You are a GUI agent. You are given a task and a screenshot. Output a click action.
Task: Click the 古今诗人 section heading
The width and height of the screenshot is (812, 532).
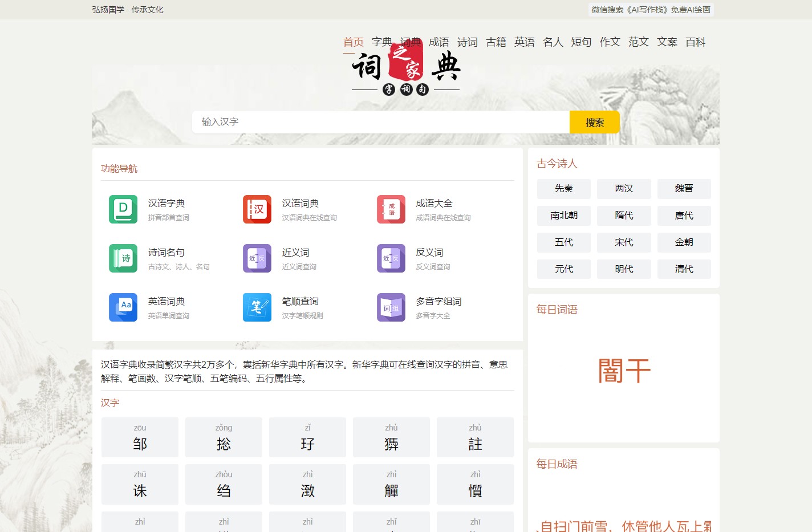(557, 164)
